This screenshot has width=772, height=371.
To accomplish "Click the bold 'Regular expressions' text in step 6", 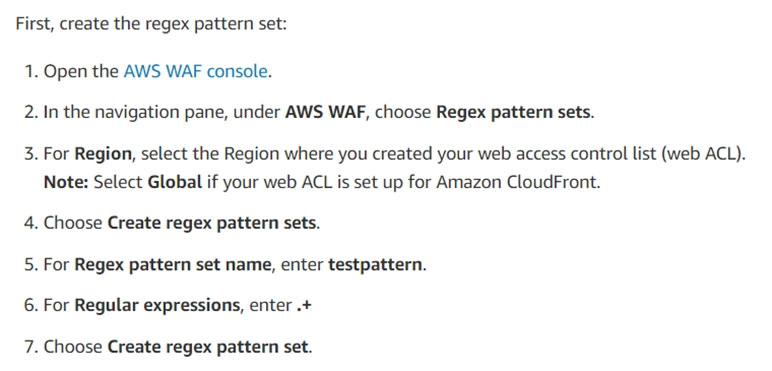I will click(157, 306).
